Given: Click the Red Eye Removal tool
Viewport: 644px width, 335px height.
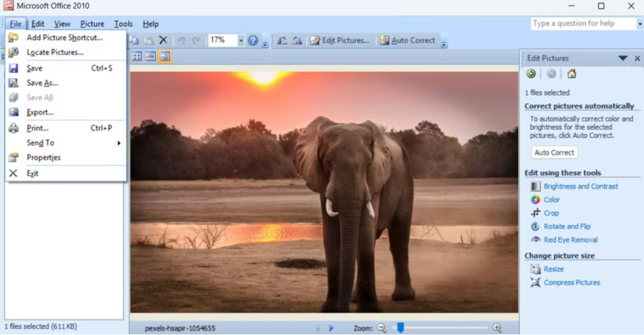Looking at the screenshot, I should [x=571, y=239].
